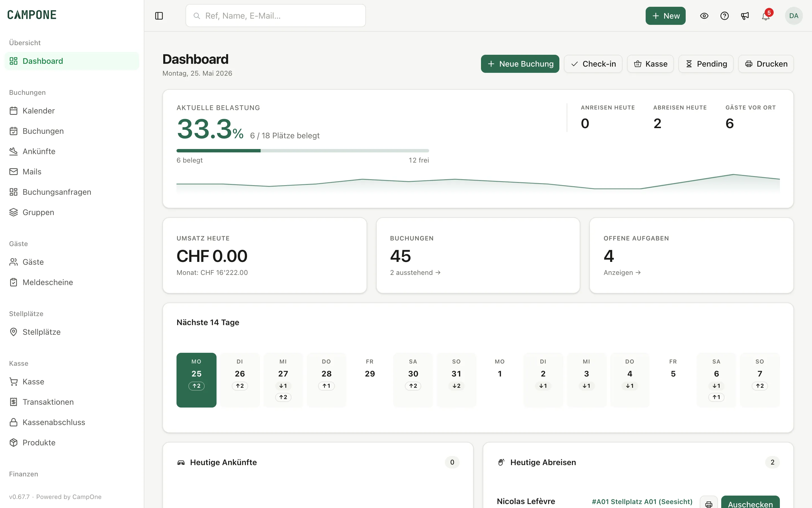Image resolution: width=812 pixels, height=508 pixels.
Task: Open notifications bell with 5 badge
Action: tap(766, 16)
